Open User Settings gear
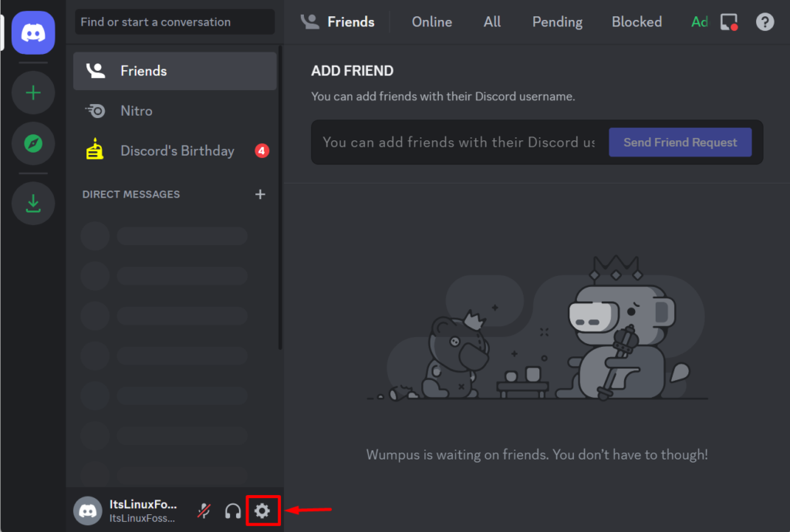 point(262,511)
